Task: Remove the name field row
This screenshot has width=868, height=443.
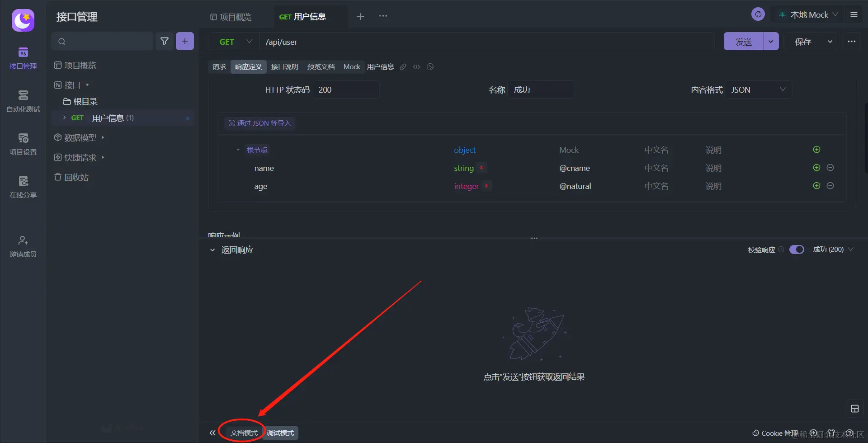Action: 830,168
